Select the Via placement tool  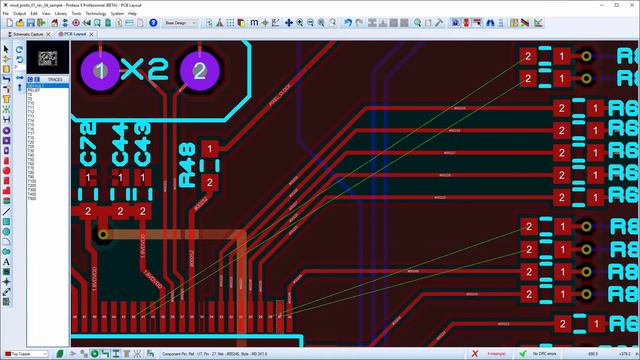point(6,89)
